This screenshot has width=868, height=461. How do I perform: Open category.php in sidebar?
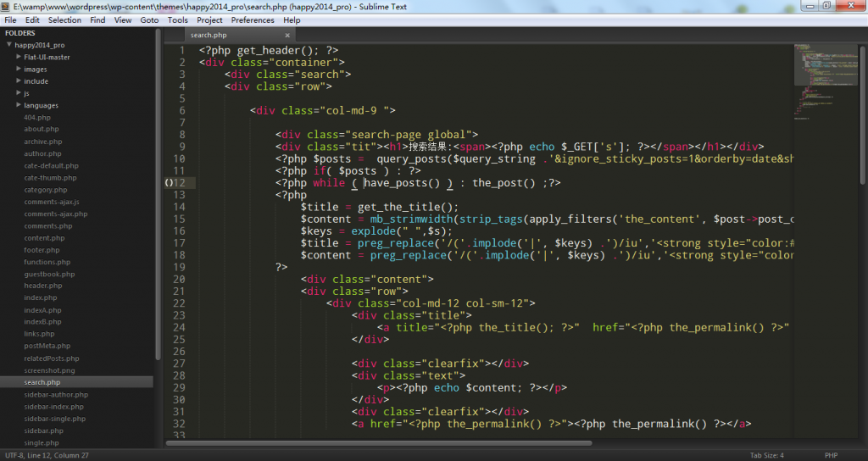tap(46, 190)
